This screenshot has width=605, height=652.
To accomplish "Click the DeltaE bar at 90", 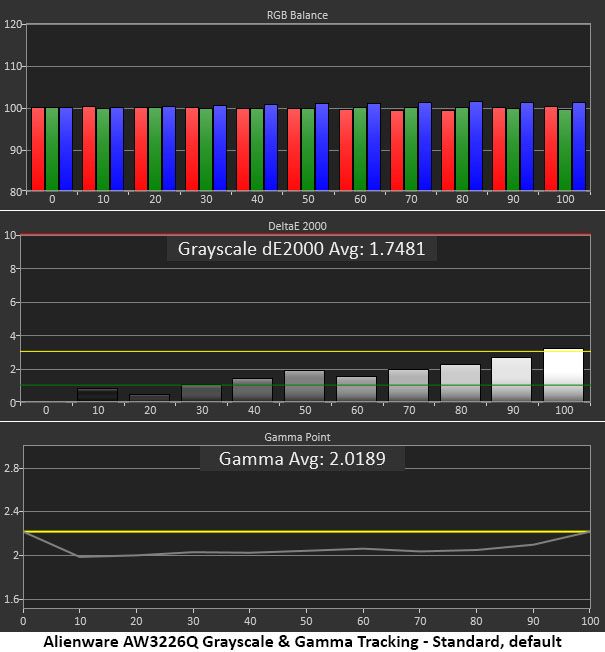I will pos(511,380).
